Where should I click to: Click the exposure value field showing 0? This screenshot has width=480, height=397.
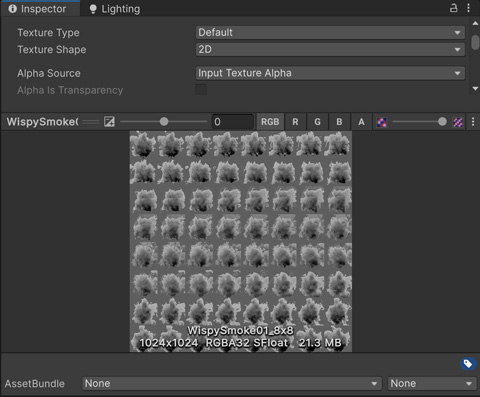(x=233, y=122)
